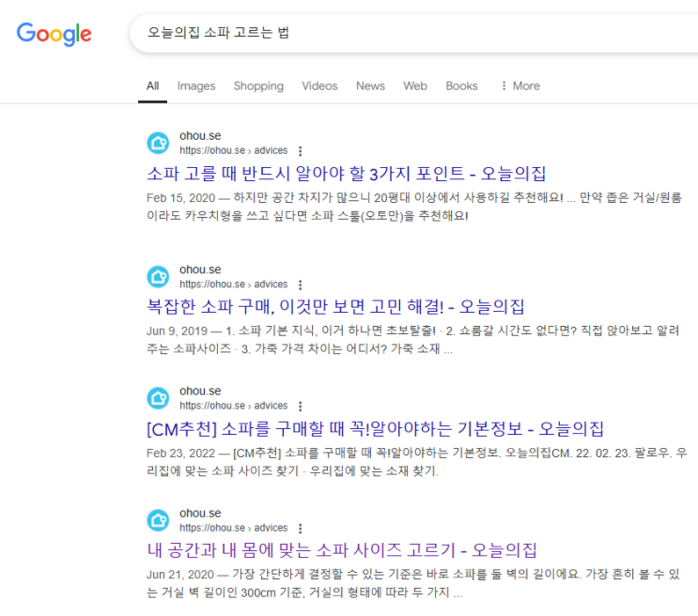The width and height of the screenshot is (698, 616).
Task: Click ohou.se site name above 소파 고를 때 result
Action: point(200,136)
